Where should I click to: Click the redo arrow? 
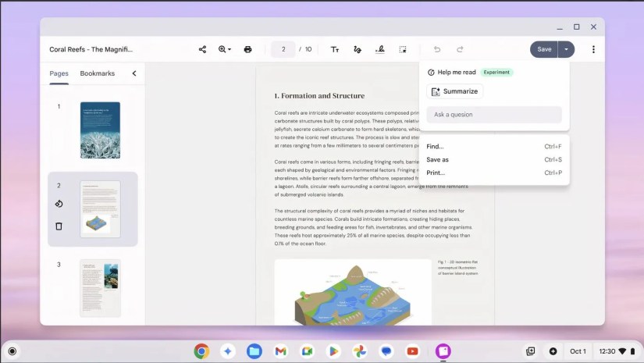click(x=460, y=49)
